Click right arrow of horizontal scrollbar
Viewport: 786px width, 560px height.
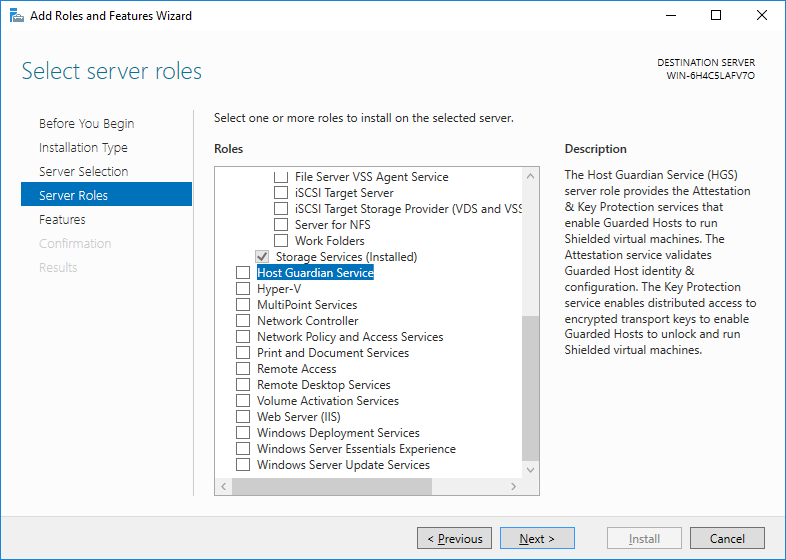(x=513, y=486)
